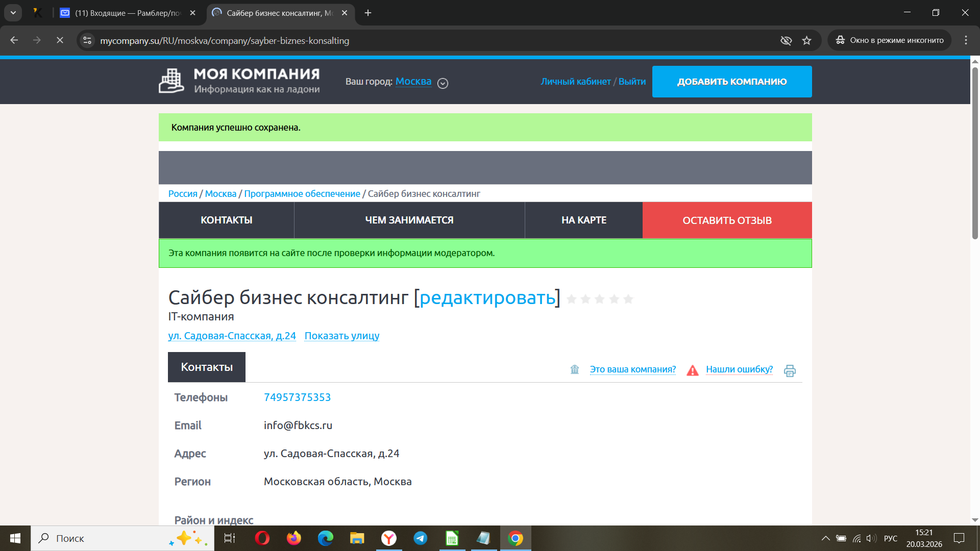
Task: Click ДОБАВИТЬ КОМПАНИЮ button
Action: (x=731, y=82)
